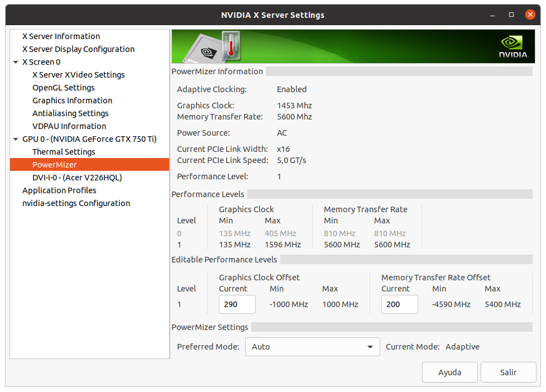This screenshot has height=392, width=546.
Task: Click the level 1 max clock 1596 MHz
Action: pyautogui.click(x=282, y=245)
